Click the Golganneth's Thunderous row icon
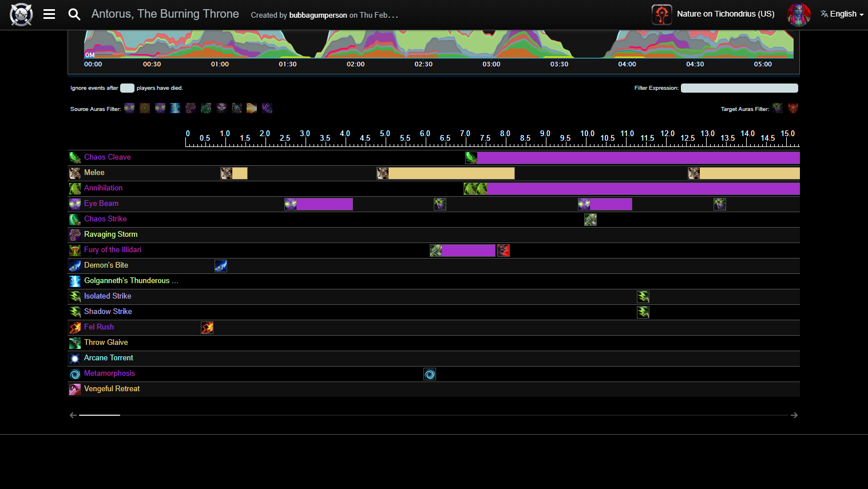This screenshot has height=489, width=868. (x=75, y=281)
